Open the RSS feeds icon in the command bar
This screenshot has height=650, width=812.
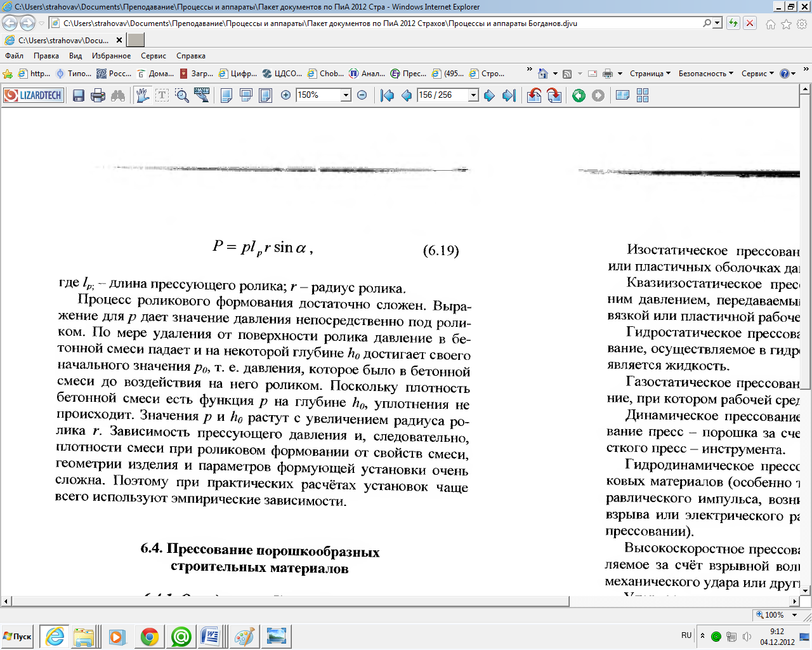pos(567,74)
